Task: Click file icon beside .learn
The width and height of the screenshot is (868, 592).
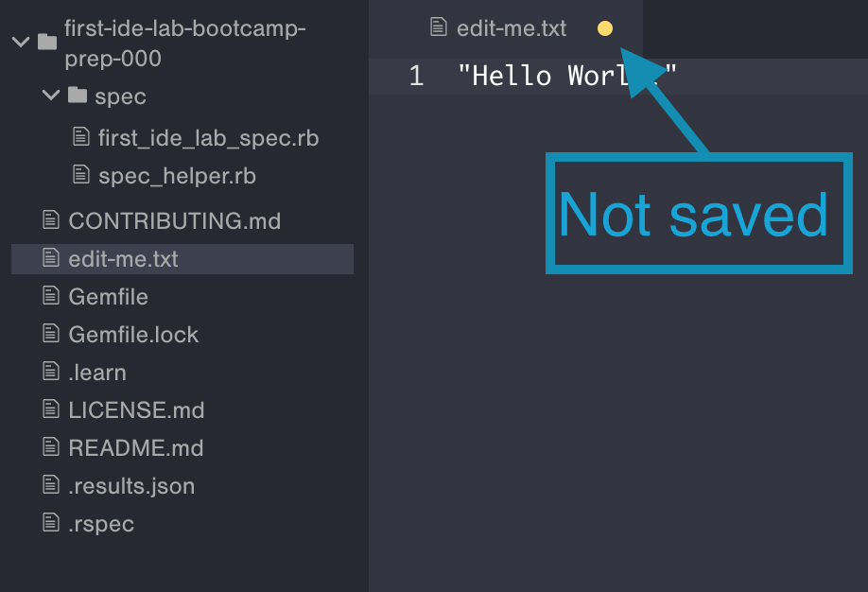Action: coord(51,372)
